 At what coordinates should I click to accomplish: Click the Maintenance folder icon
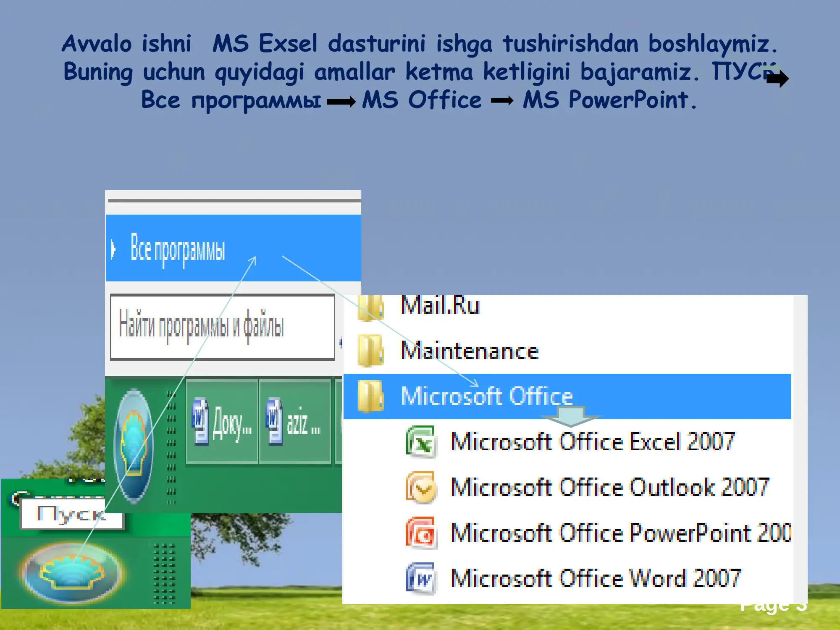[370, 350]
